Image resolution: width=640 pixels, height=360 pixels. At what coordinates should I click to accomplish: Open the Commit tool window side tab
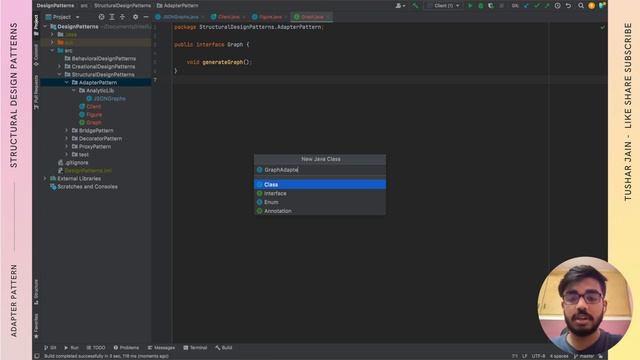pyautogui.click(x=36, y=55)
